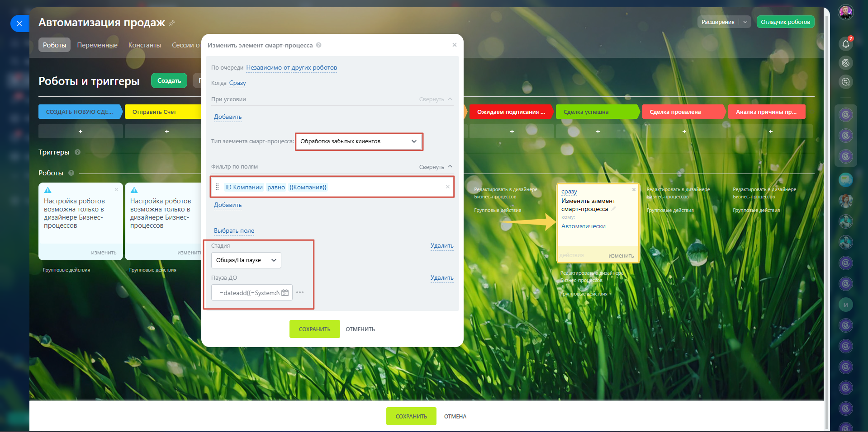
Task: Click the {{Компания}} value in the filter
Action: point(308,187)
